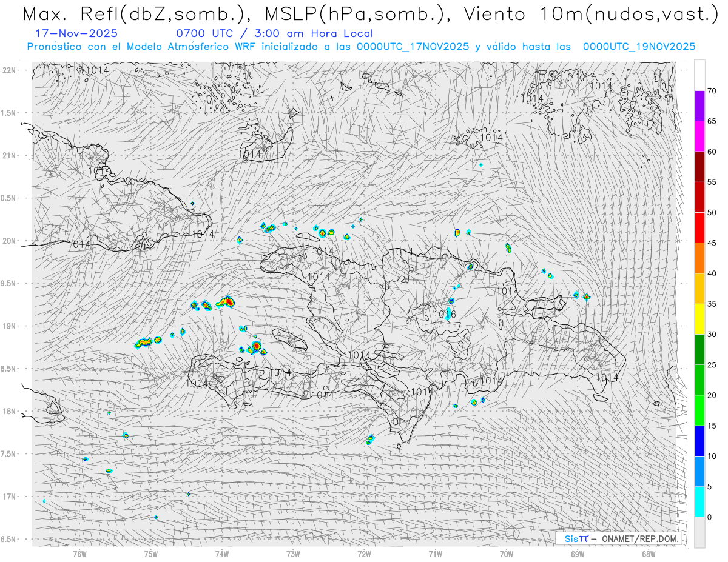Click the 72W longitude label
The height and width of the screenshot is (562, 728).
click(364, 554)
